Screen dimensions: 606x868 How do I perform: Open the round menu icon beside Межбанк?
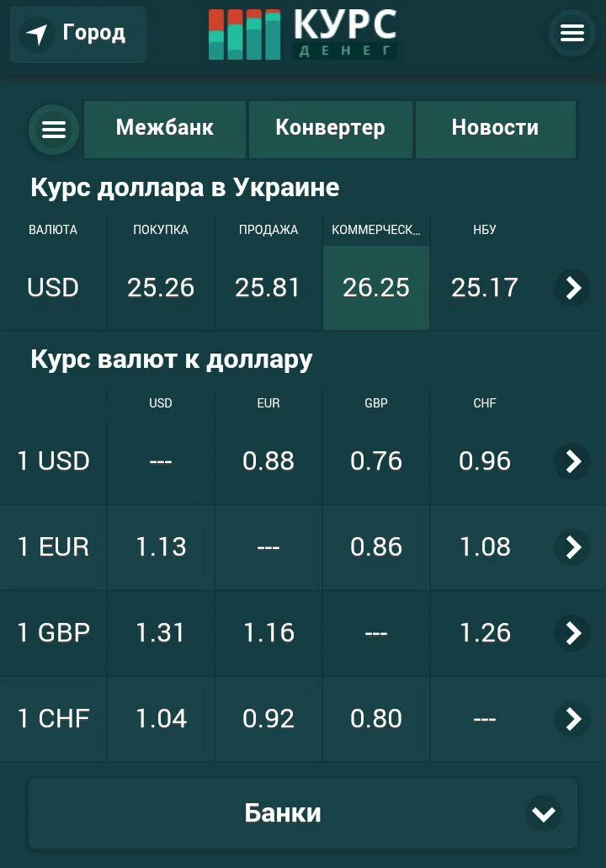(54, 130)
